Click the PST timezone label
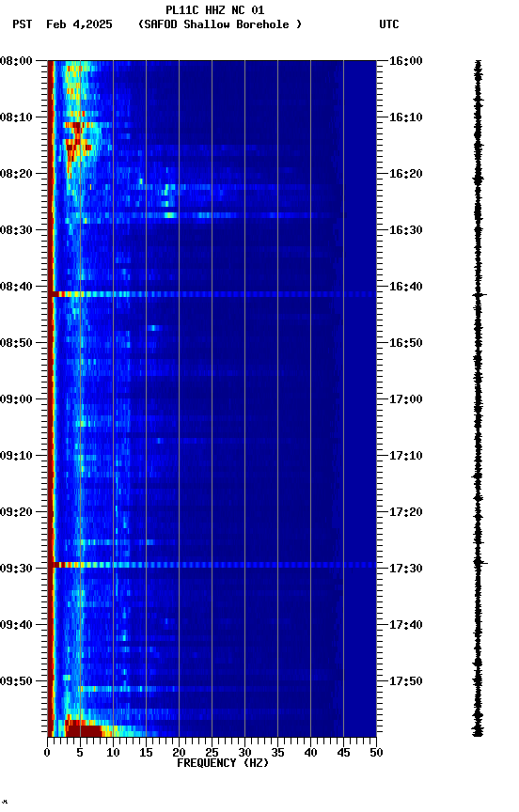This screenshot has width=519, height=812. (23, 24)
